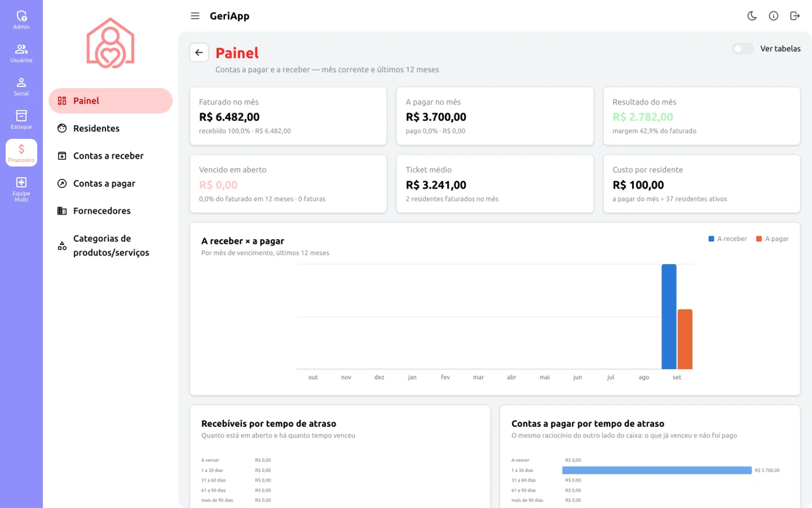Screen dimensions: 812x508
Task: Click the 'Contas a pagar por tempo de atraso' heading
Action: click(588, 424)
